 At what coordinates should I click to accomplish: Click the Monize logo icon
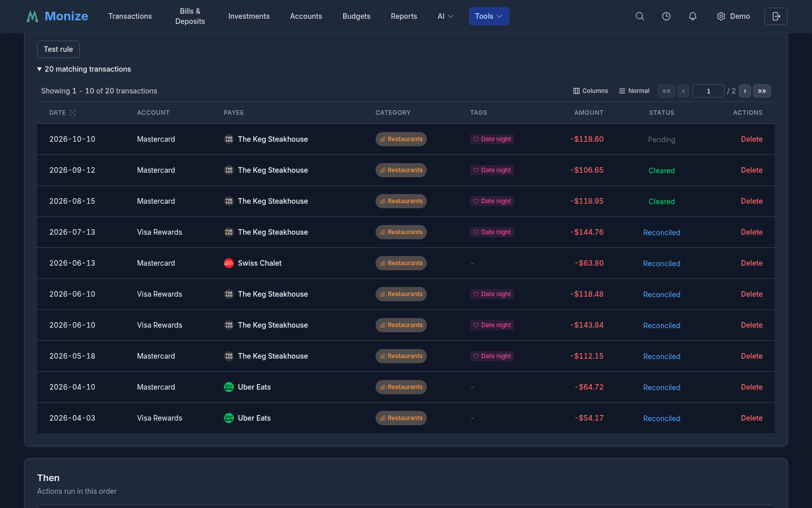[32, 16]
